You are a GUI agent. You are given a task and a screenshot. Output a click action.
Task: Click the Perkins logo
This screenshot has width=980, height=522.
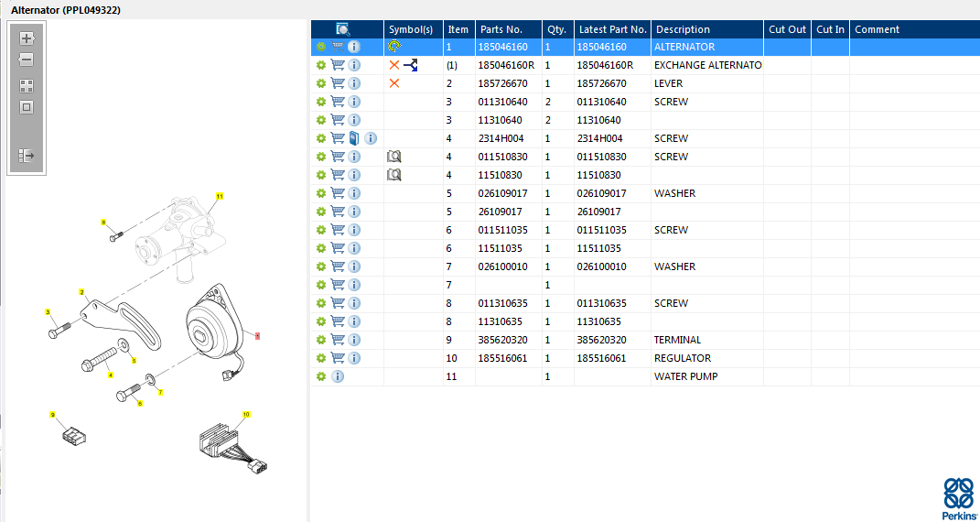coord(958,498)
